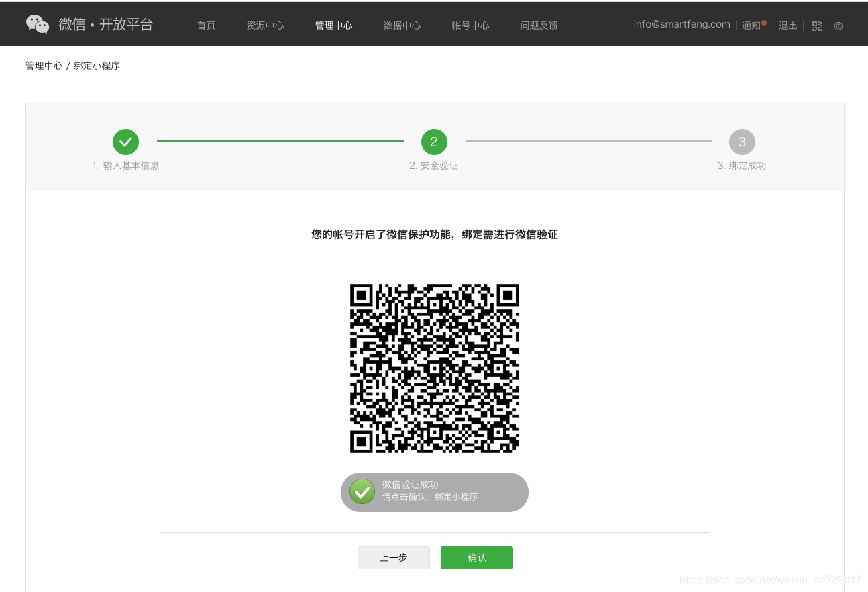Click the 2. 安全验证 step label

(434, 166)
